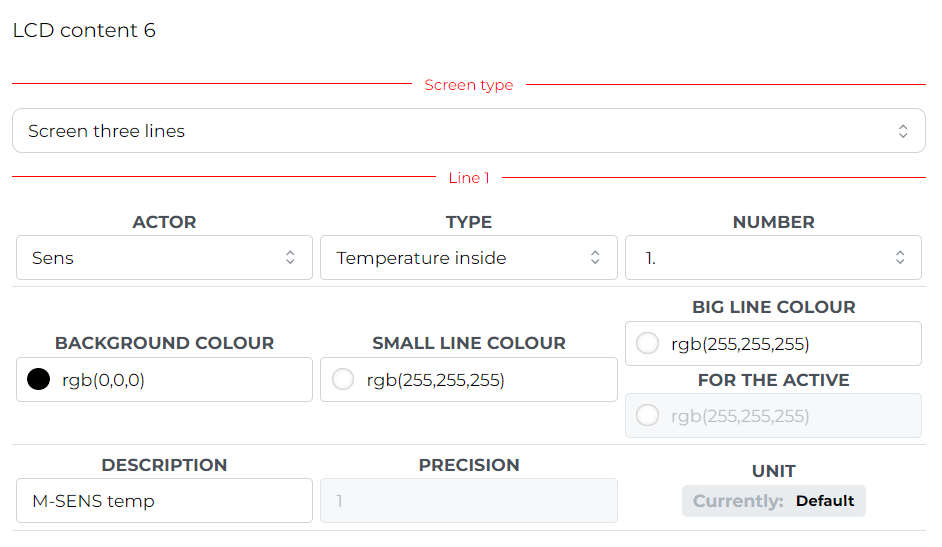Click the Currently: Default unit button
The height and width of the screenshot is (547, 942).
pos(773,501)
